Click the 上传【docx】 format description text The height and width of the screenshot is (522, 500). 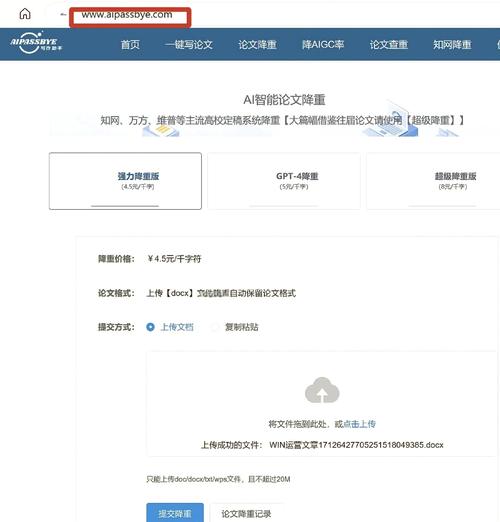click(x=221, y=293)
